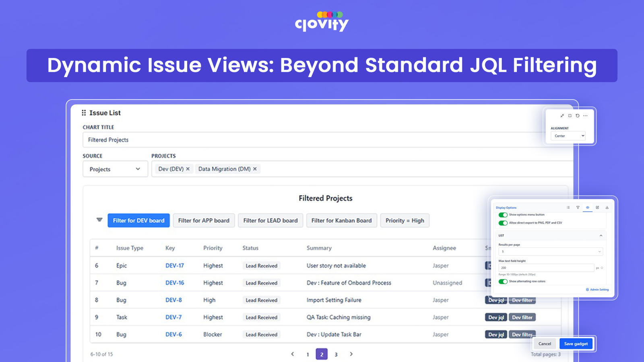Open issue DEV-6 link
This screenshot has height=362, width=644.
tap(173, 335)
